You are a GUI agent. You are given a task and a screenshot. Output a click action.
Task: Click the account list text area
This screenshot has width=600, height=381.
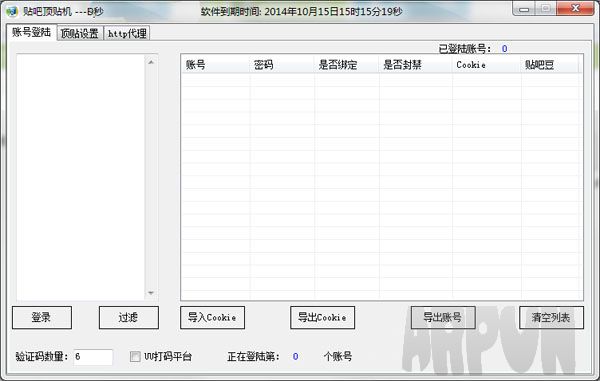80,177
